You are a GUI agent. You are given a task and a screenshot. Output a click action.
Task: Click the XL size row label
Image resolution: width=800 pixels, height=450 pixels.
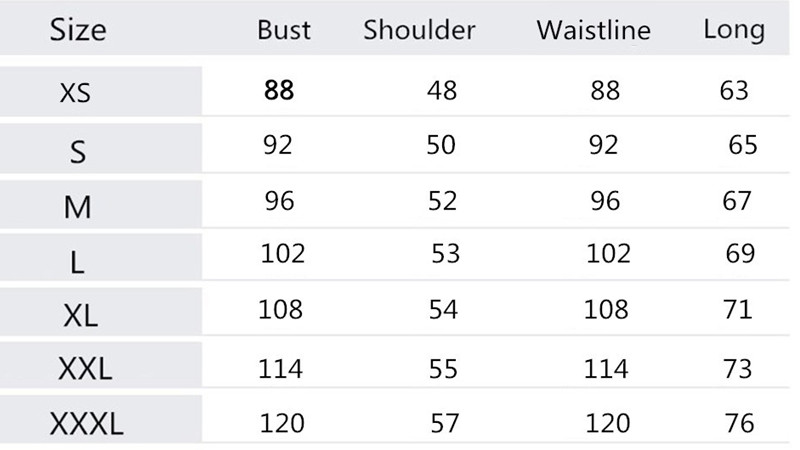point(80,316)
